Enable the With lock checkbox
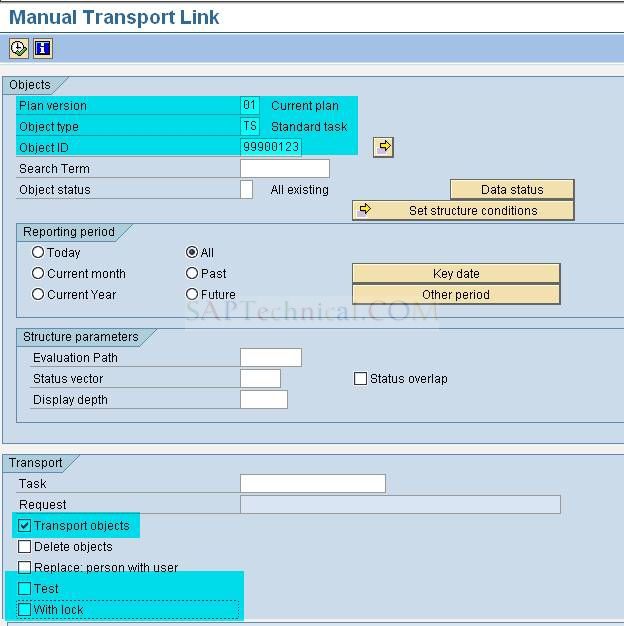Viewport: 624px width, 626px height. tap(24, 610)
